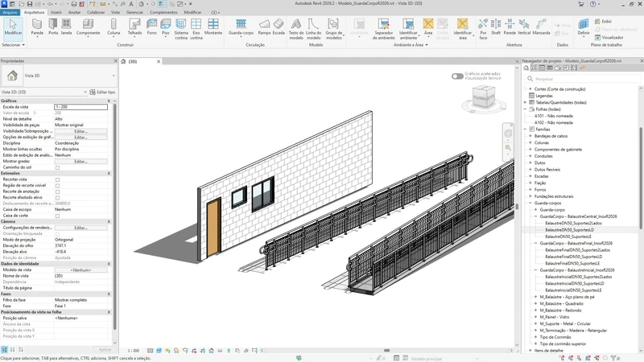Enable Recortar vista checkbox
The width and height of the screenshot is (644, 362).
tap(57, 179)
